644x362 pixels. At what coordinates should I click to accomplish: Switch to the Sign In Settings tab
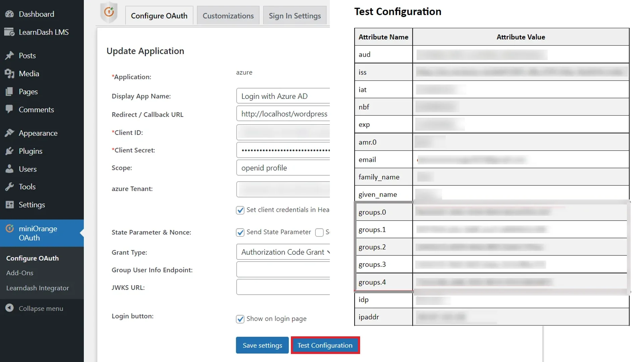click(x=295, y=15)
